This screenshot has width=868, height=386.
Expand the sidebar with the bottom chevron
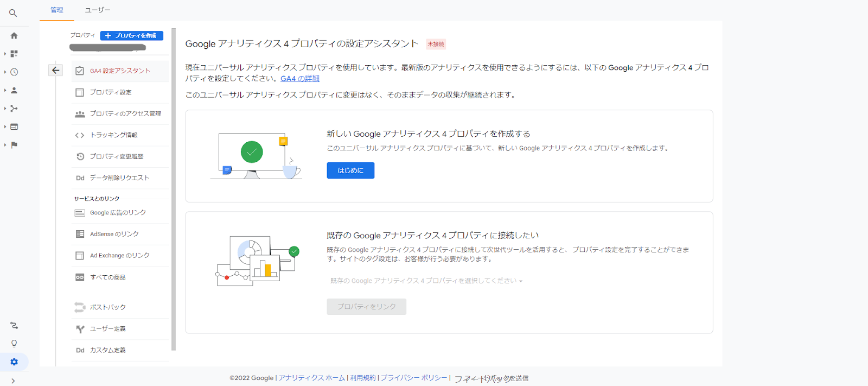13,381
